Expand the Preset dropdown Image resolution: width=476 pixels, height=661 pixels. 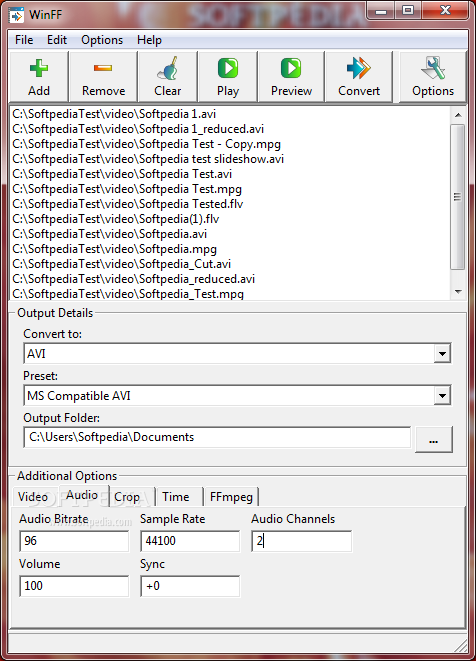click(442, 395)
